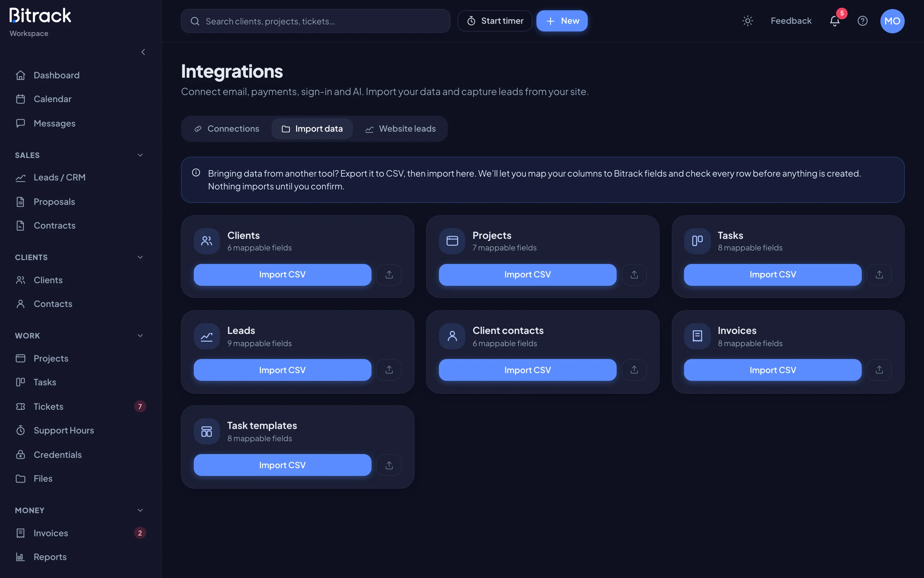Import CSV for Invoices
Screen dimensions: 924x578
point(773,370)
